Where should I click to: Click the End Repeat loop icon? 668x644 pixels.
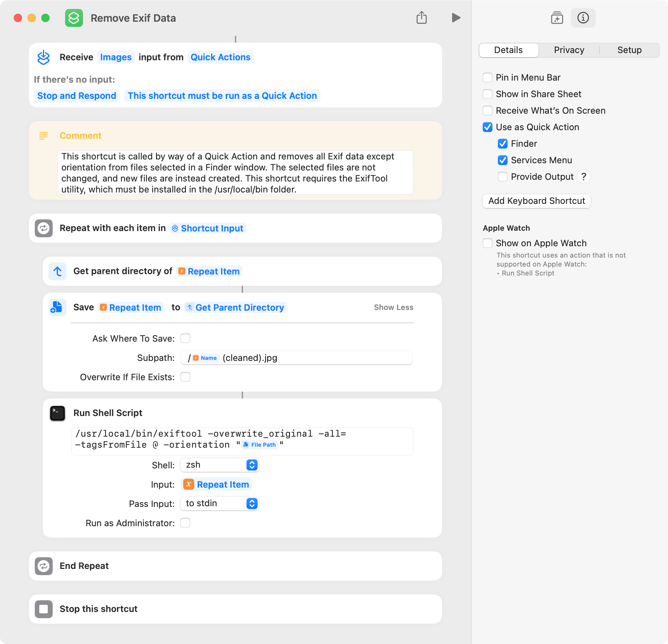(x=44, y=566)
